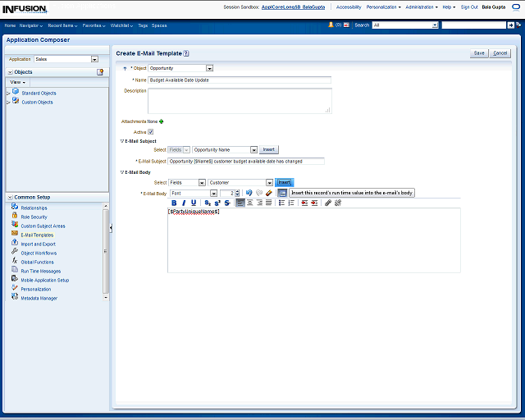Save the e-mail template

(479, 52)
